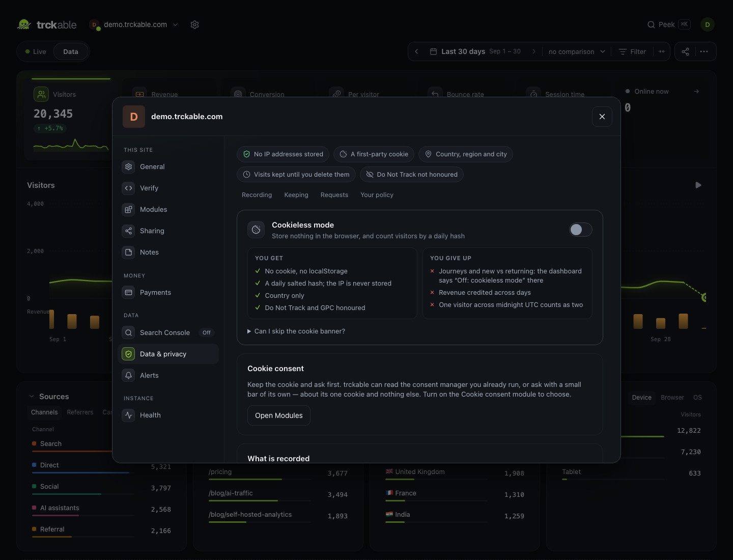Click Visits kept until you delete them chip
Image resolution: width=733 pixels, height=560 pixels.
coord(296,175)
